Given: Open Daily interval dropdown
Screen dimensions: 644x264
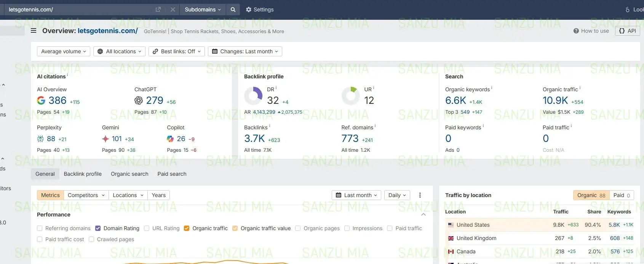Looking at the screenshot, I should 397,195.
